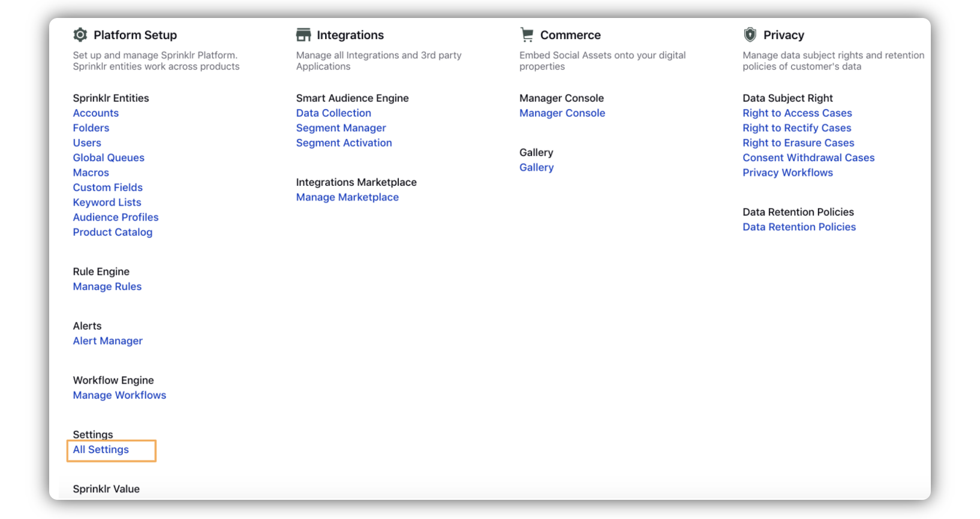This screenshot has height=519, width=980.
Task: Click the Data Retention Policies section heading
Action: [x=798, y=212]
